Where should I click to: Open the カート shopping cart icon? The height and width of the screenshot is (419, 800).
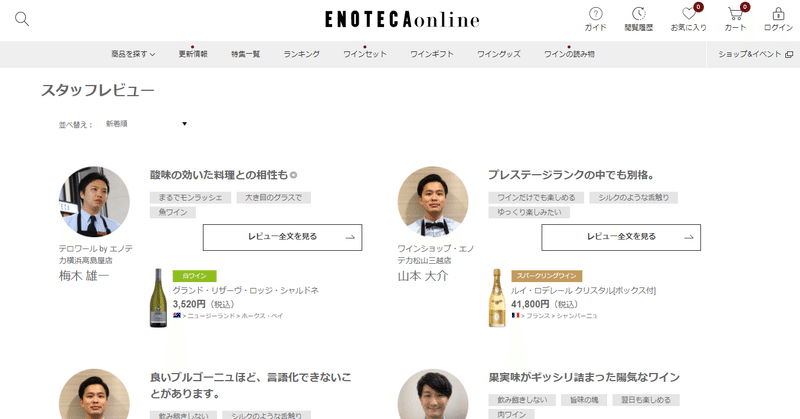pos(735,19)
